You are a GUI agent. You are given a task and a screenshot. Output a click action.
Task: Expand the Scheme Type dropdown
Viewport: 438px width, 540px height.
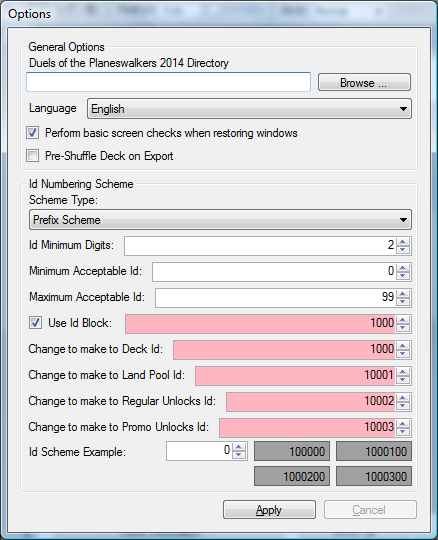tap(220, 220)
